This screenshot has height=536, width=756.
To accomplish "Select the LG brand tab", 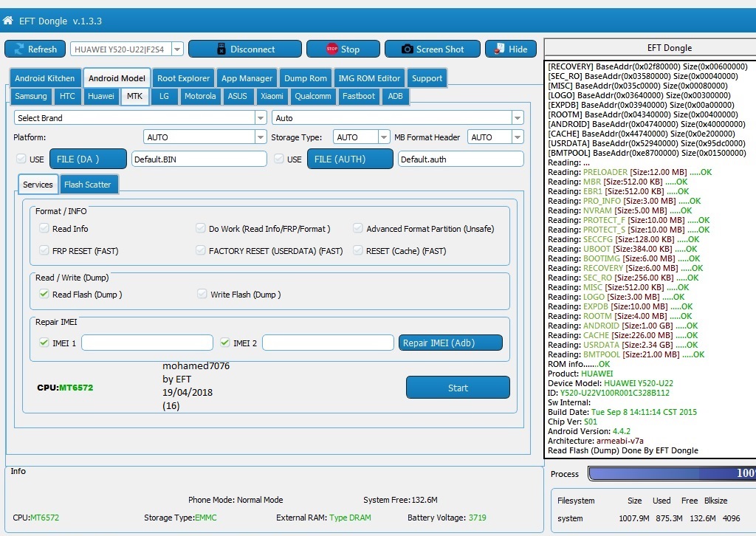I will click(164, 96).
